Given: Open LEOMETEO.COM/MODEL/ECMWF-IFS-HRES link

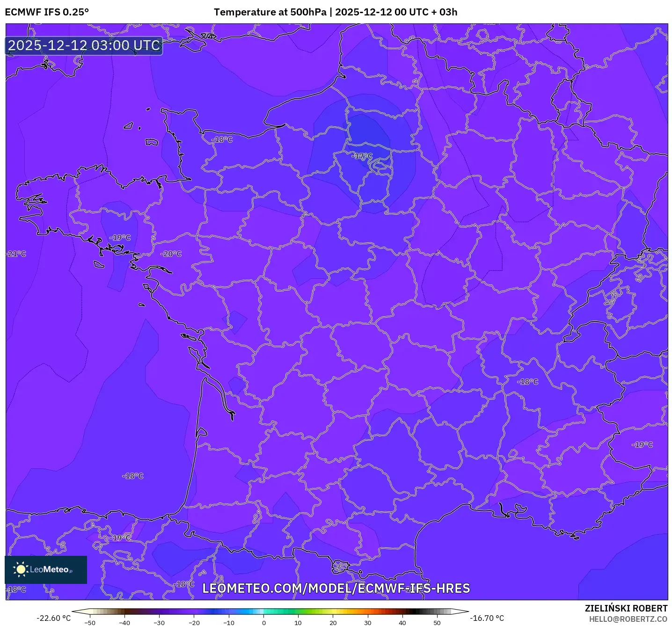Looking at the screenshot, I should pyautogui.click(x=336, y=589).
